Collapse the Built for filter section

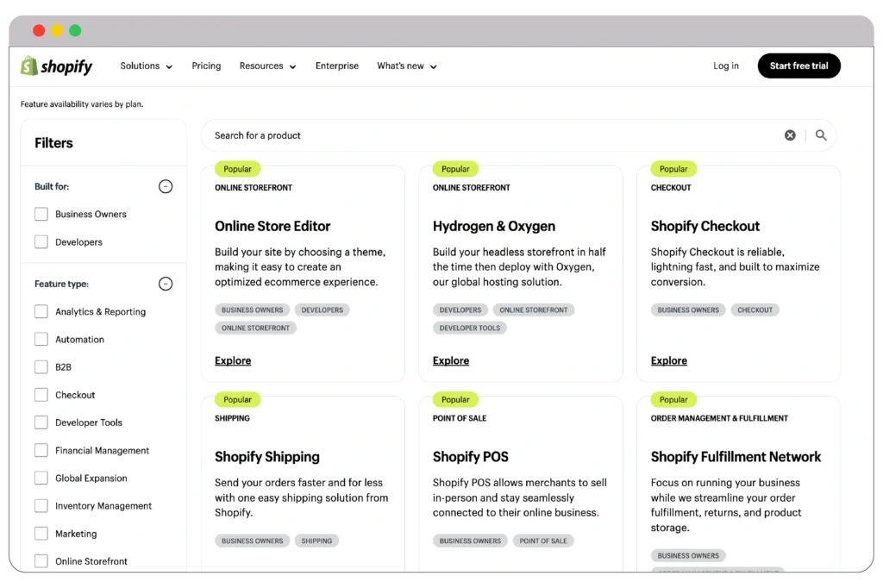pyautogui.click(x=165, y=186)
